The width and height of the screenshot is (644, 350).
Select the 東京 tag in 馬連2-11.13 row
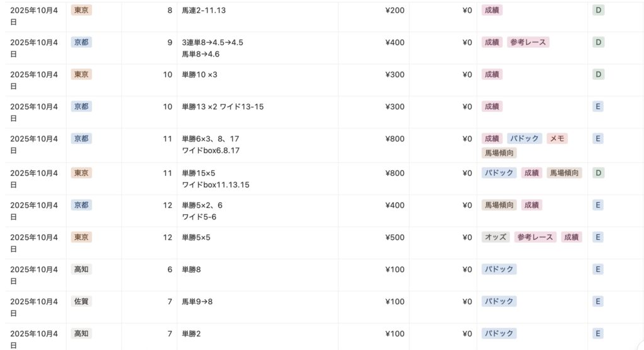(x=81, y=10)
